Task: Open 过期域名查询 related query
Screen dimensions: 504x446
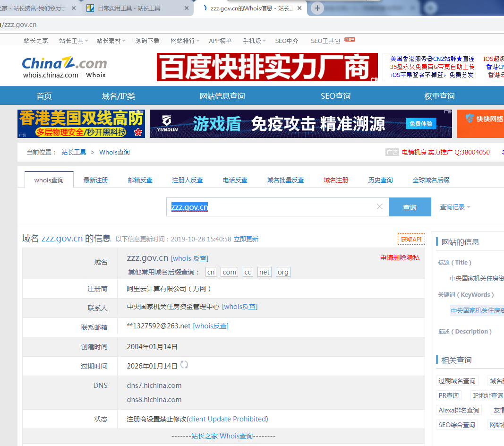Action: pyautogui.click(x=457, y=381)
